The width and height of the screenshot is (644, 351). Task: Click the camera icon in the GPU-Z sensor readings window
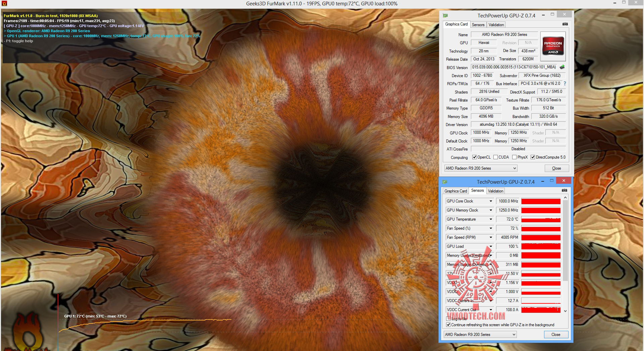pyautogui.click(x=565, y=190)
